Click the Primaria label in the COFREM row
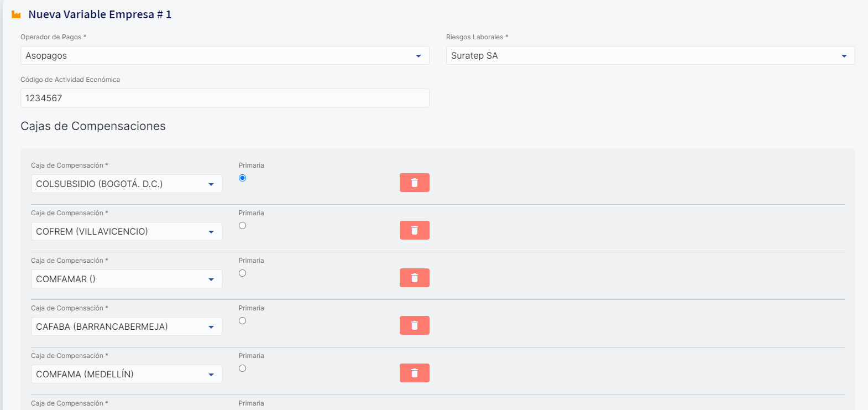This screenshot has height=410, width=868. pyautogui.click(x=251, y=213)
